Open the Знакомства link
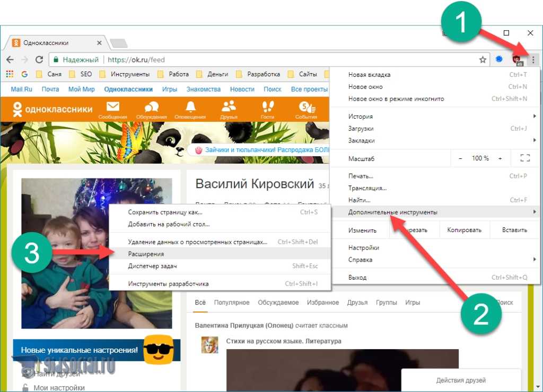Viewport: 543px width, 392px height. coord(203,90)
